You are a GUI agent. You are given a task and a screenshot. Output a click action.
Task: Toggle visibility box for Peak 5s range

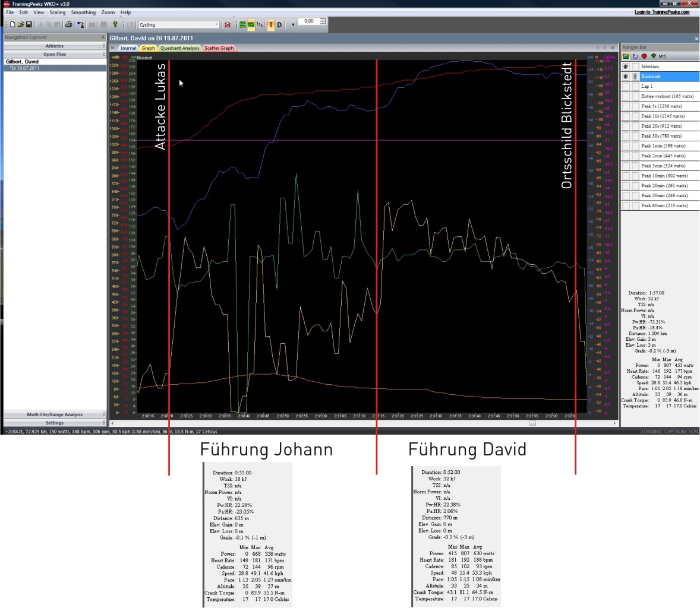point(626,106)
